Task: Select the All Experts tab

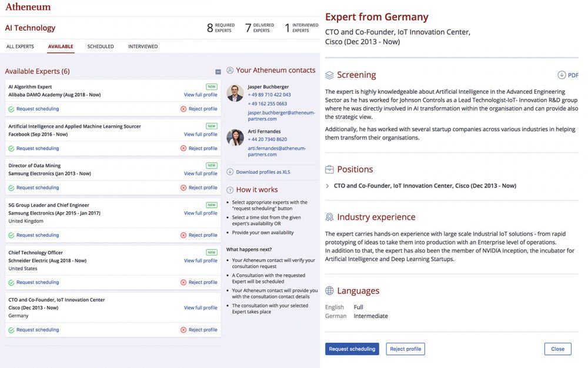Action: (20, 47)
